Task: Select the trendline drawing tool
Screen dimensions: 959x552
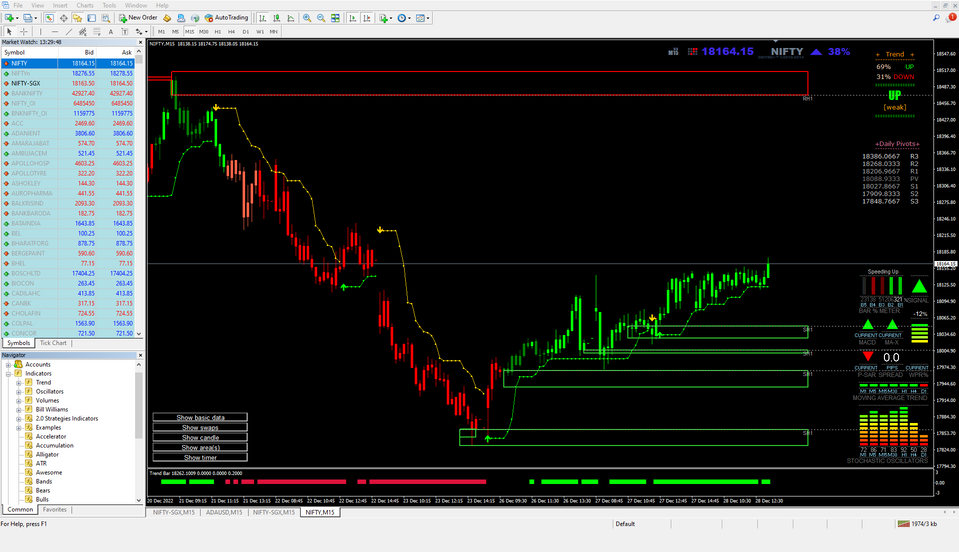Action: point(68,31)
